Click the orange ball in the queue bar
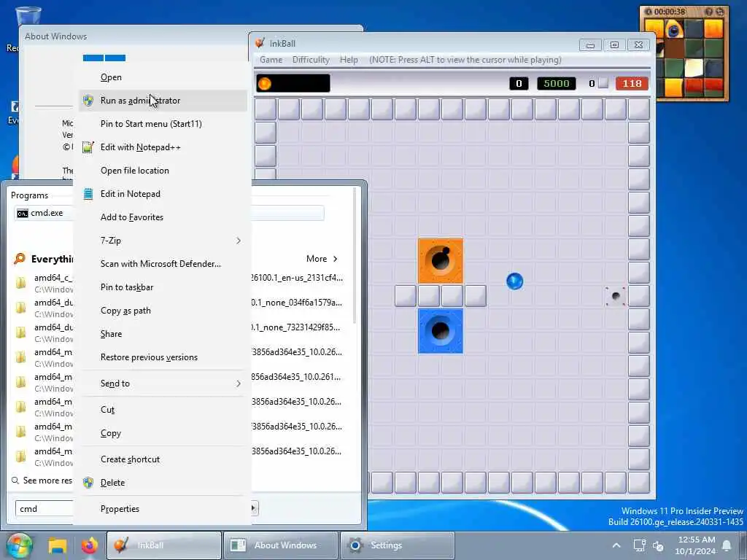The image size is (747, 560). coord(264,84)
